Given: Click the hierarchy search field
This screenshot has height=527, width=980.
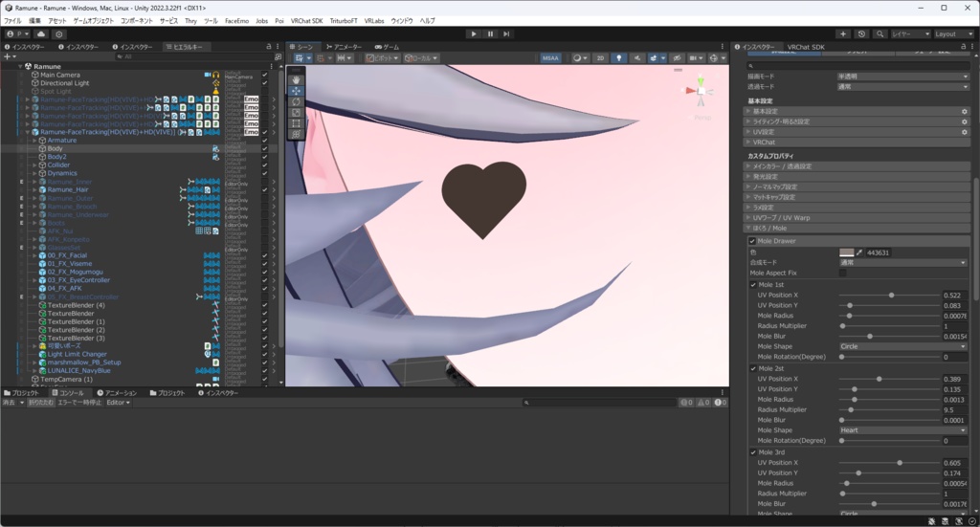Looking at the screenshot, I should pos(193,56).
